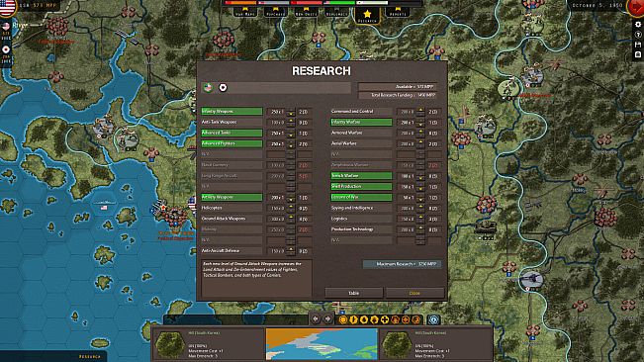This screenshot has height=362, width=644.
Task: Click the Table button
Action: tap(353, 293)
